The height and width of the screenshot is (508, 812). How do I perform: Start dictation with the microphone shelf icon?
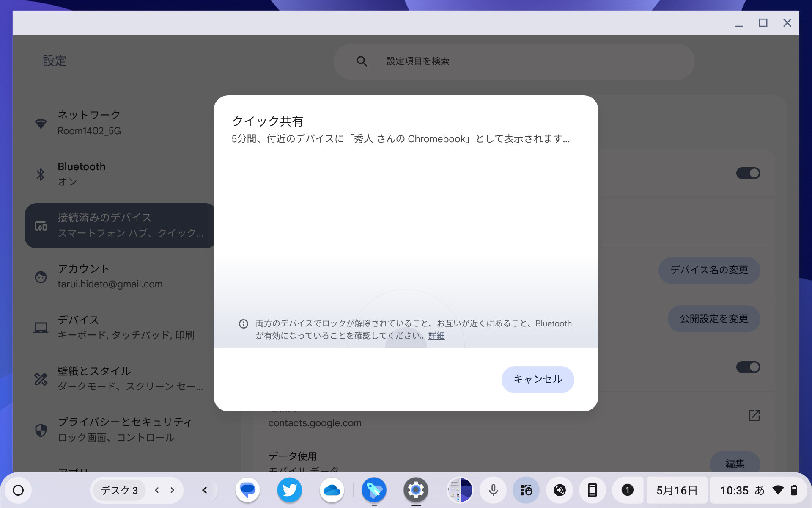[493, 490]
